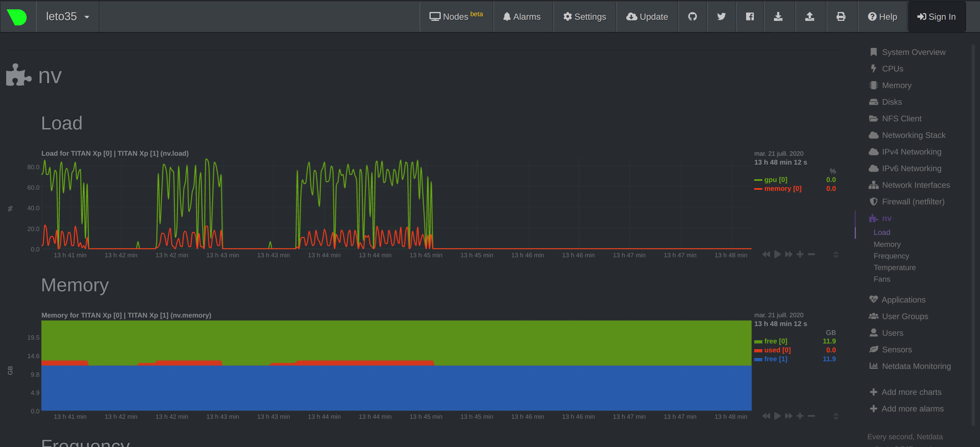Click the print dashboard icon
Image resolution: width=980 pixels, height=447 pixels.
[x=841, y=17]
